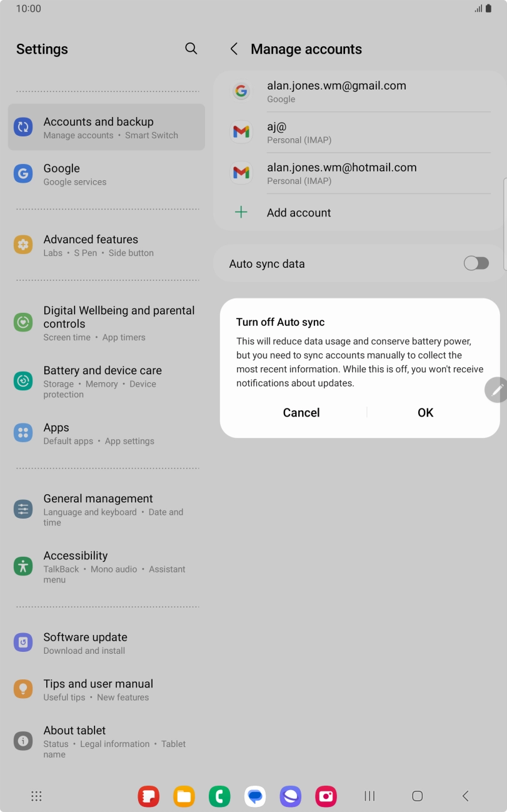The image size is (507, 812).
Task: Open the alan.jones.wm@hotmail.com IMAP account
Action: pyautogui.click(x=359, y=173)
